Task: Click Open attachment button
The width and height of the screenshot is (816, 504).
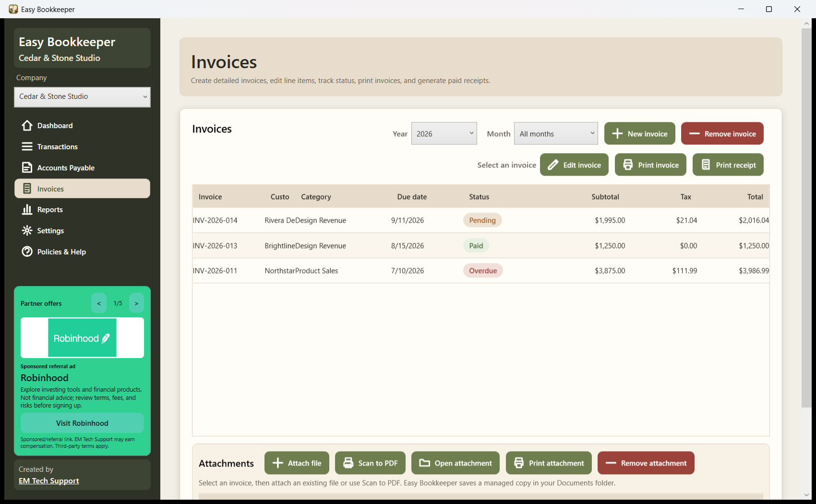Action: coord(455,463)
